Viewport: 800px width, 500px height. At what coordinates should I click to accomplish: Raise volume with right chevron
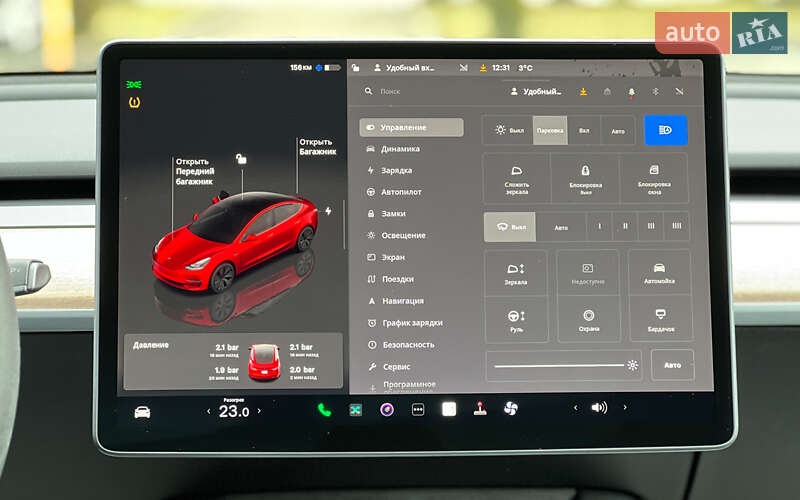point(624,407)
